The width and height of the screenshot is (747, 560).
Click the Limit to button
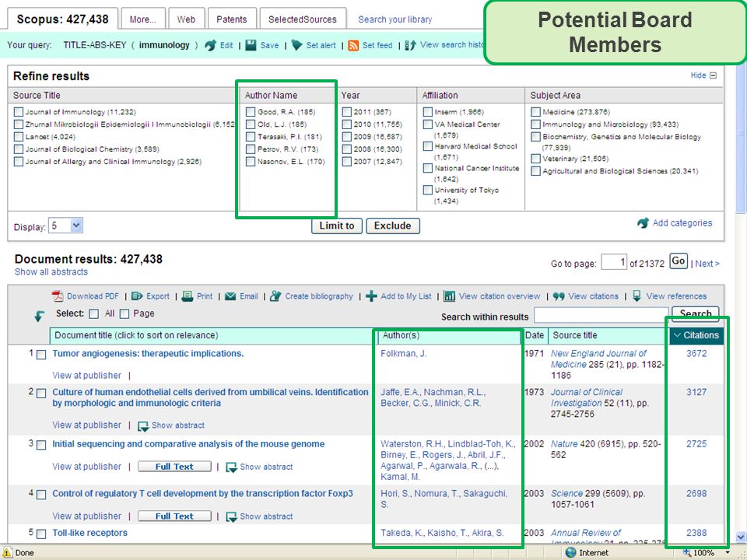[x=337, y=226]
